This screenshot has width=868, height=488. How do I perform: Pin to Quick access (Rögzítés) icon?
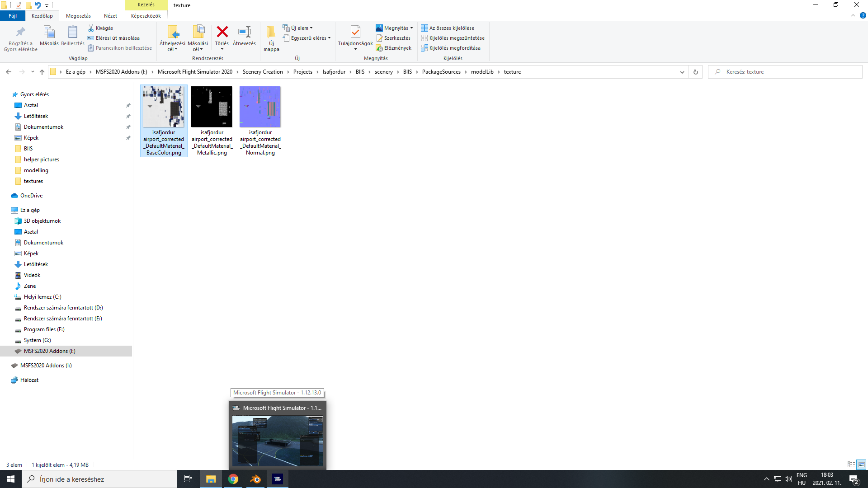point(20,33)
